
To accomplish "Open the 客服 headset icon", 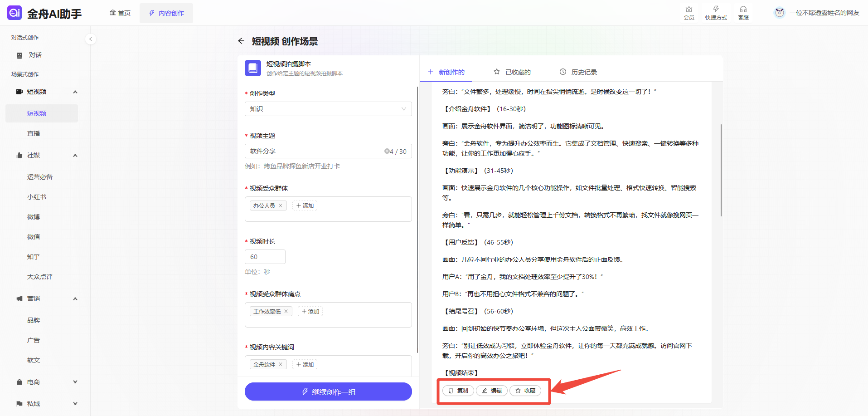I will click(x=743, y=13).
